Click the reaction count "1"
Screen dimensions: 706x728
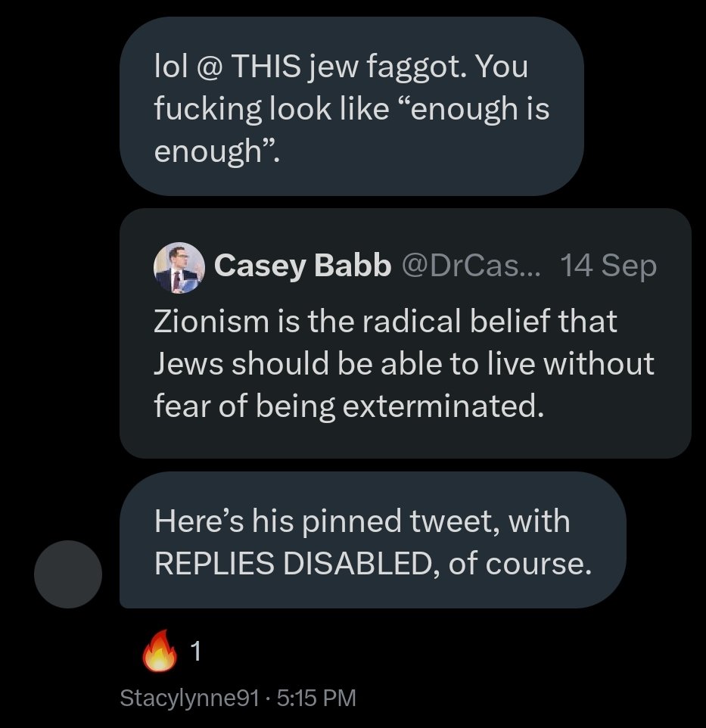click(x=196, y=652)
